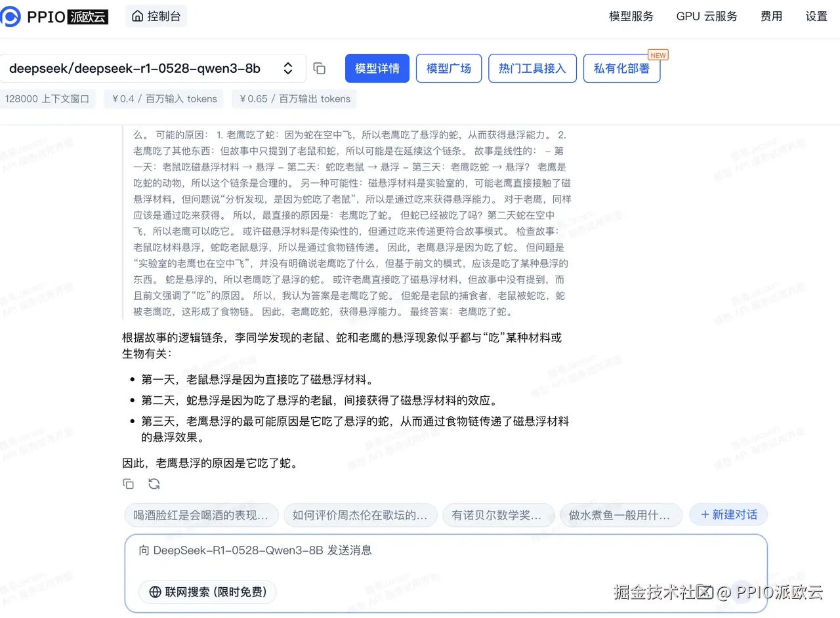Click the house icon in 控制台 button
The width and height of the screenshot is (840, 618).
[137, 16]
